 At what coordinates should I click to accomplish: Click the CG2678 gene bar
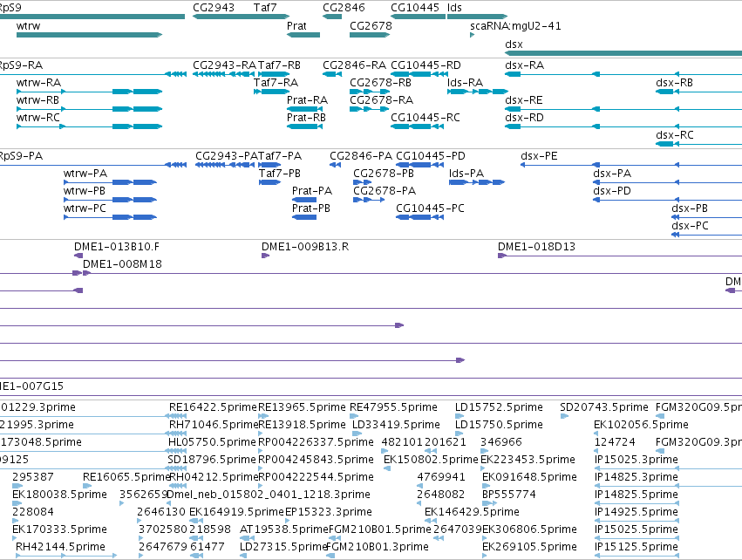[x=370, y=35]
